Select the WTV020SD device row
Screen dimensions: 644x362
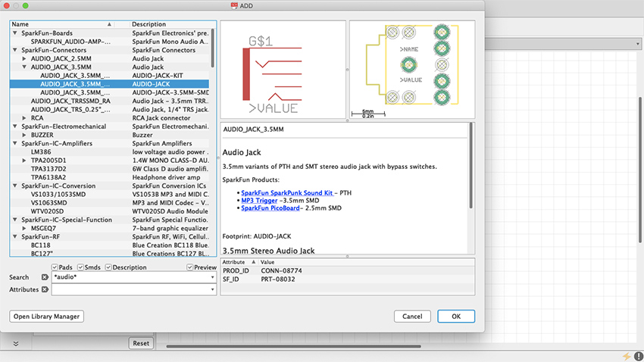[109, 211]
